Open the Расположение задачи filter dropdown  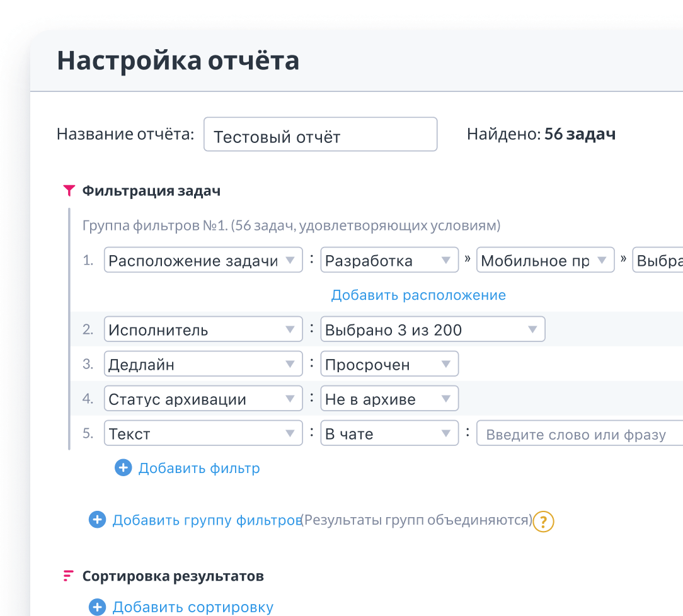click(x=203, y=260)
